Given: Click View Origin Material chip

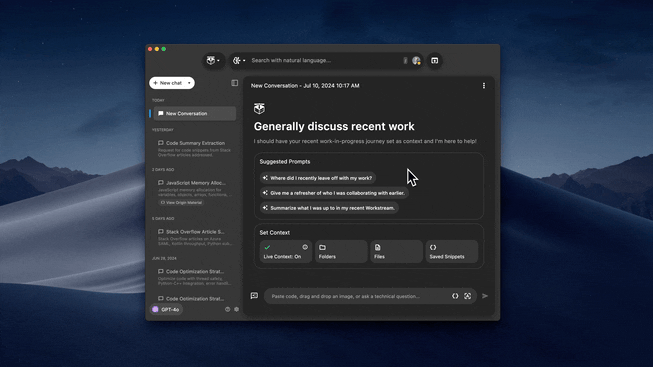Looking at the screenshot, I should point(181,202).
